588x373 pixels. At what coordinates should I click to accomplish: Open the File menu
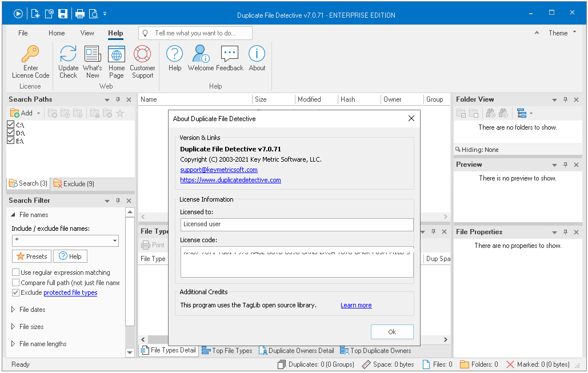23,33
